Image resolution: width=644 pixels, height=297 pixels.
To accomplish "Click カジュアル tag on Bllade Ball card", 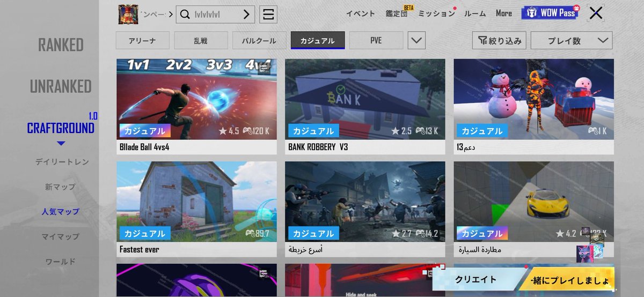I will click(x=145, y=131).
